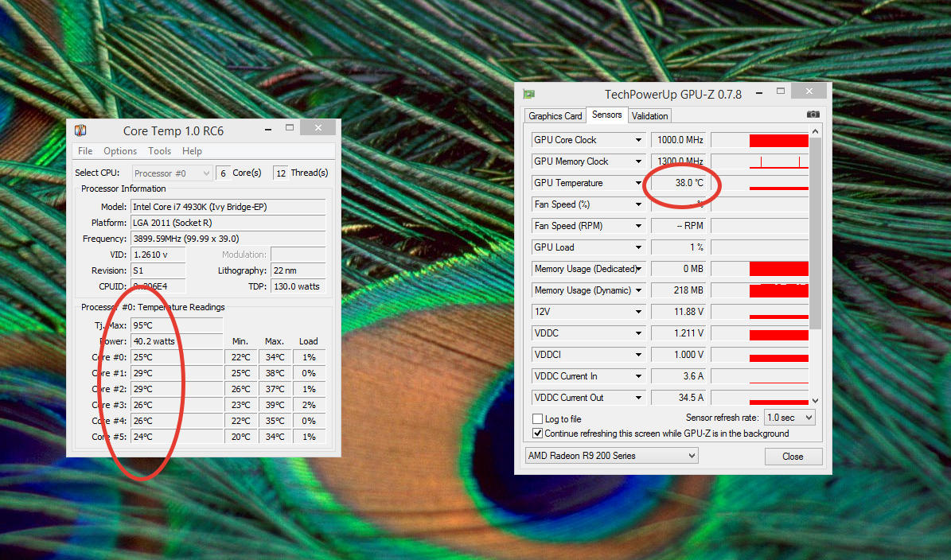The image size is (951, 560).
Task: Open AMD Radeon R9 200 Series selector
Action: [x=611, y=456]
